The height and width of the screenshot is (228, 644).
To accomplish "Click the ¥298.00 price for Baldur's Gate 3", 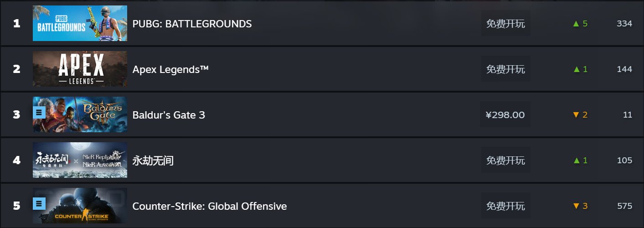I will [505, 114].
